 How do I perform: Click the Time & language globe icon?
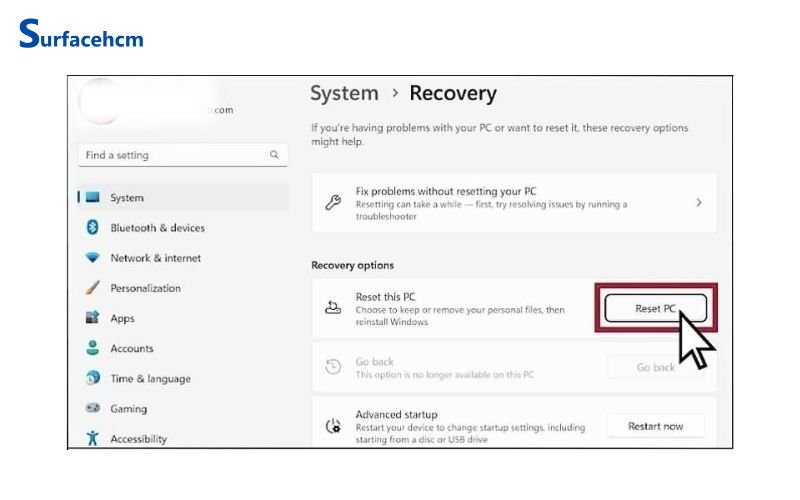tap(93, 379)
